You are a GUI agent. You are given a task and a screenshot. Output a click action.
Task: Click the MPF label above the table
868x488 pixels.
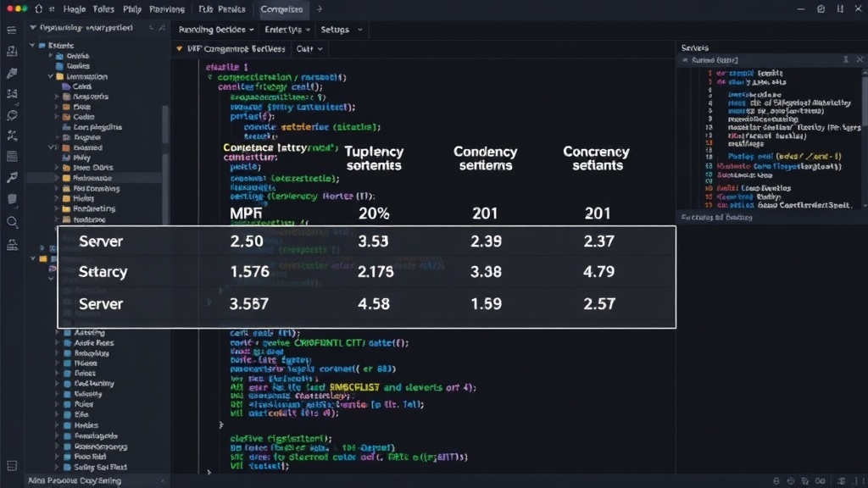click(x=246, y=213)
